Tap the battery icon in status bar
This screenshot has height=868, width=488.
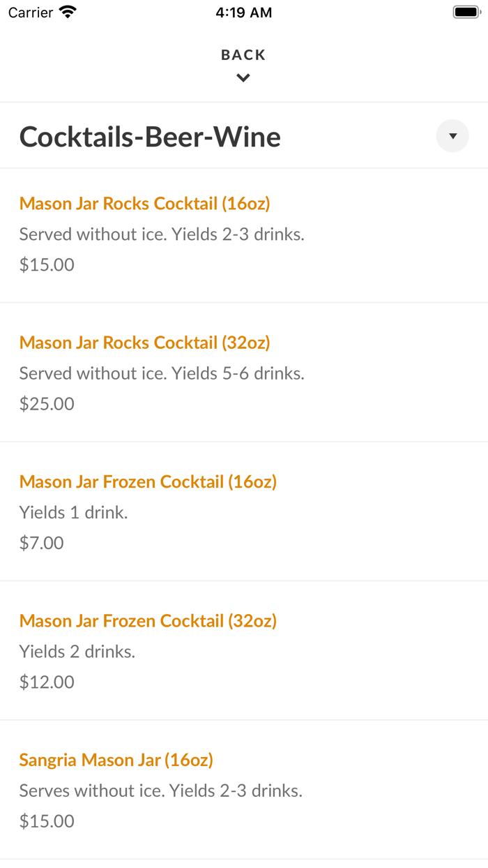tap(465, 13)
